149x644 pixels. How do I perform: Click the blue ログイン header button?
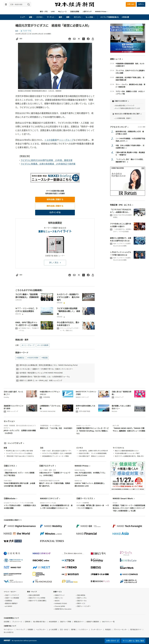(141, 4)
